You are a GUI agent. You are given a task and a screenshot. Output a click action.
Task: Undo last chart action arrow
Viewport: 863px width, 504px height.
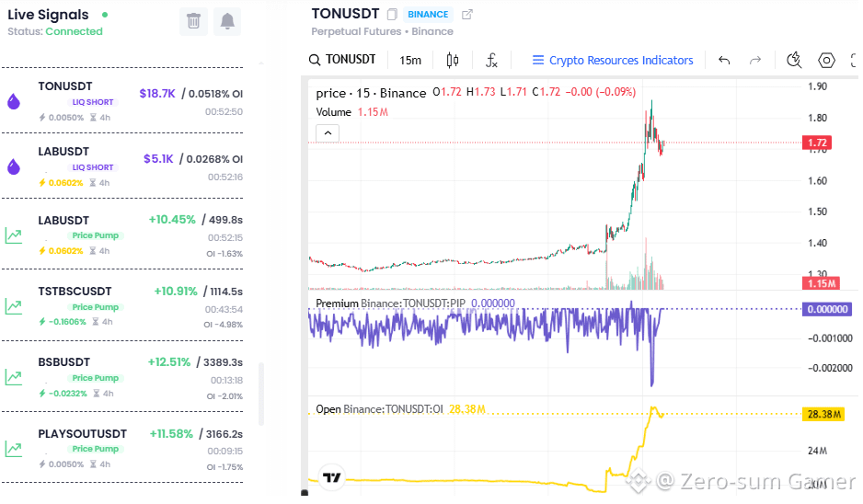pyautogui.click(x=724, y=60)
